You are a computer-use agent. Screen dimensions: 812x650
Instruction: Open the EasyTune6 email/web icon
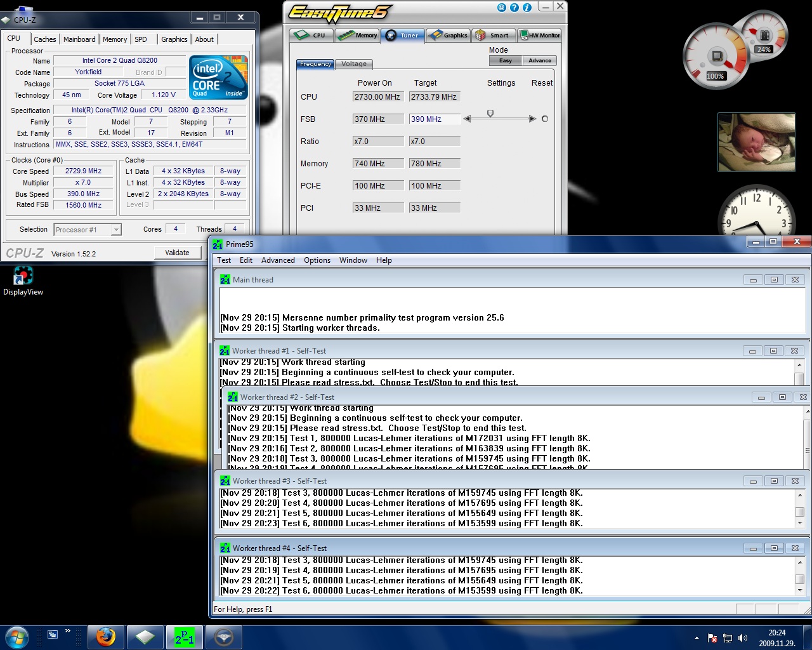tap(502, 8)
